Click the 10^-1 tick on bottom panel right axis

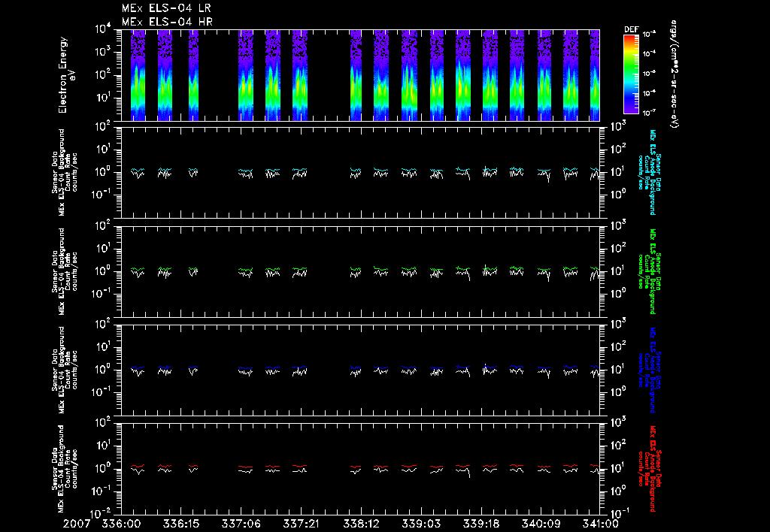[620, 513]
